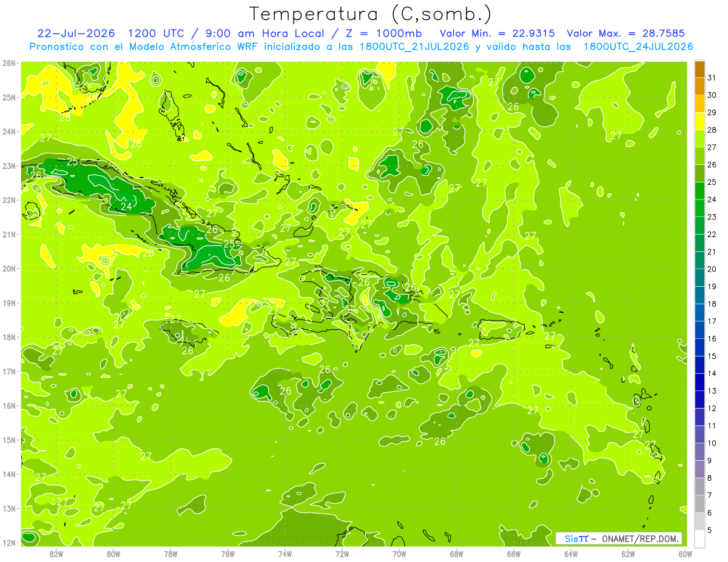
Task: Click the 24N latitude axis label
Action: [x=8, y=132]
